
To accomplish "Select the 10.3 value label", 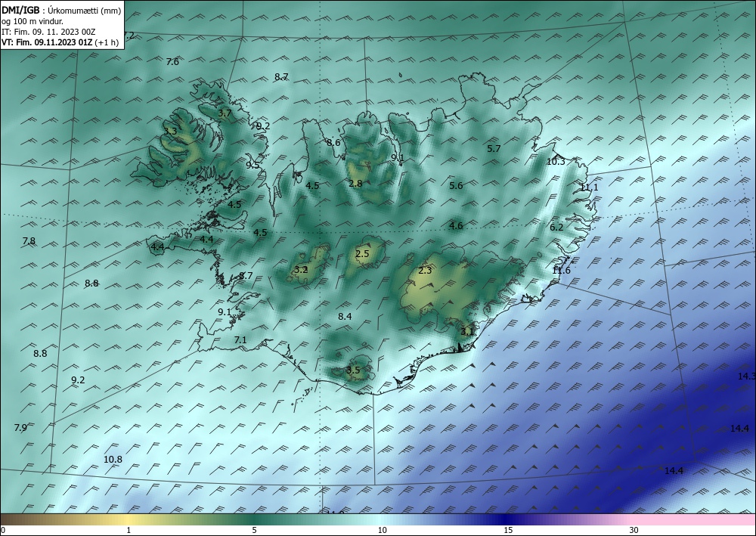I will (556, 162).
